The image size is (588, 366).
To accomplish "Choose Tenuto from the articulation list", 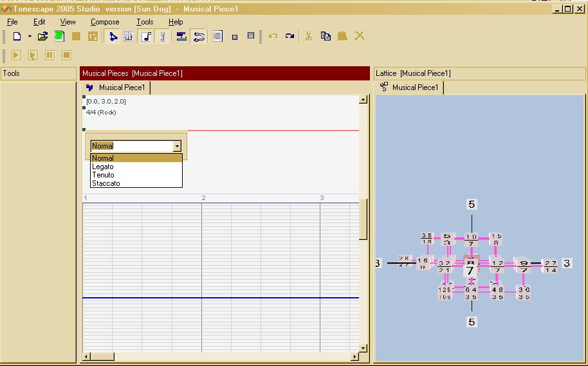I will 136,175.
